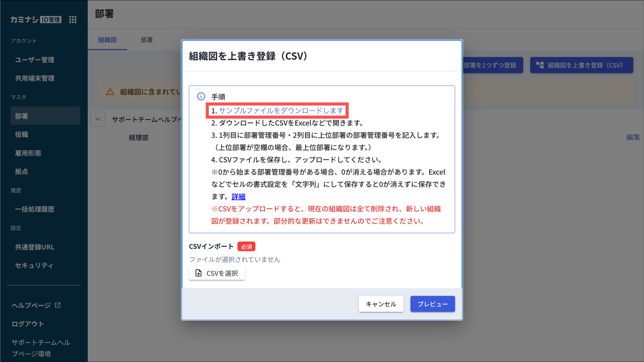This screenshot has height=362, width=644.
Task: Select 経理部 in the organization tree
Action: (x=139, y=137)
